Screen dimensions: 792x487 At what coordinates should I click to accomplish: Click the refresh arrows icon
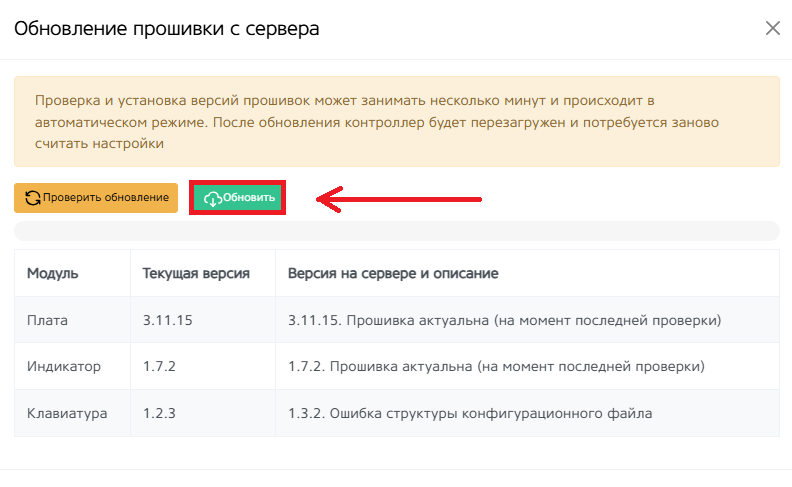pos(33,198)
